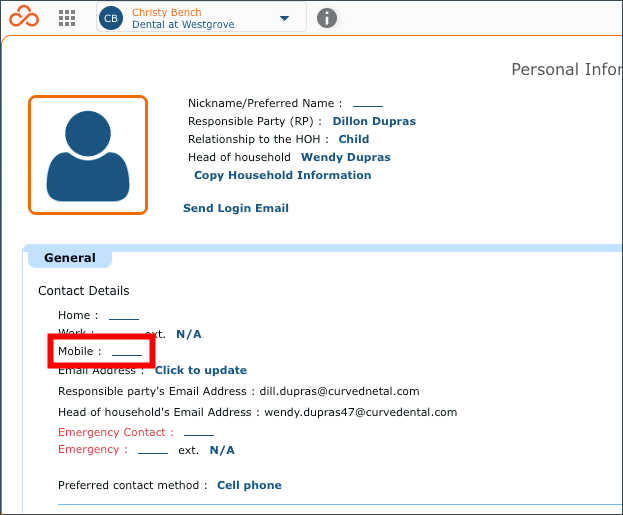Viewport: 623px width, 515px height.
Task: Edit the Mobile phone blank field
Action: (127, 352)
